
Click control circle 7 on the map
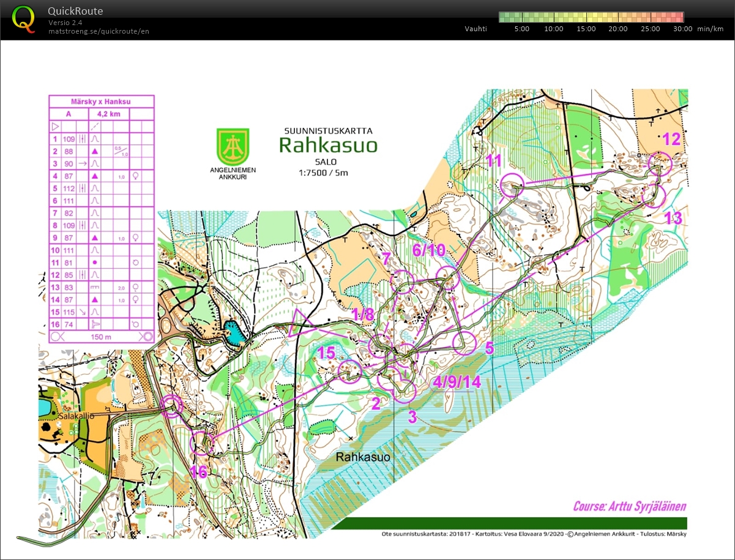coord(403,280)
